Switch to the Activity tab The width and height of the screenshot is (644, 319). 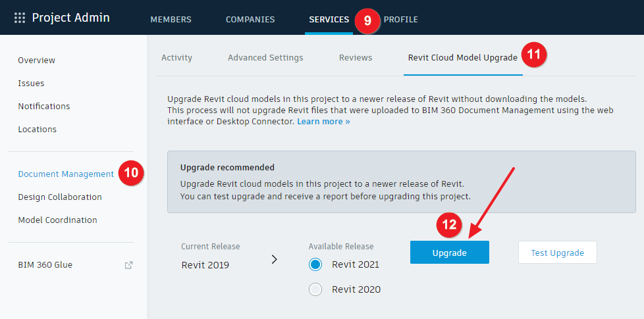point(176,58)
